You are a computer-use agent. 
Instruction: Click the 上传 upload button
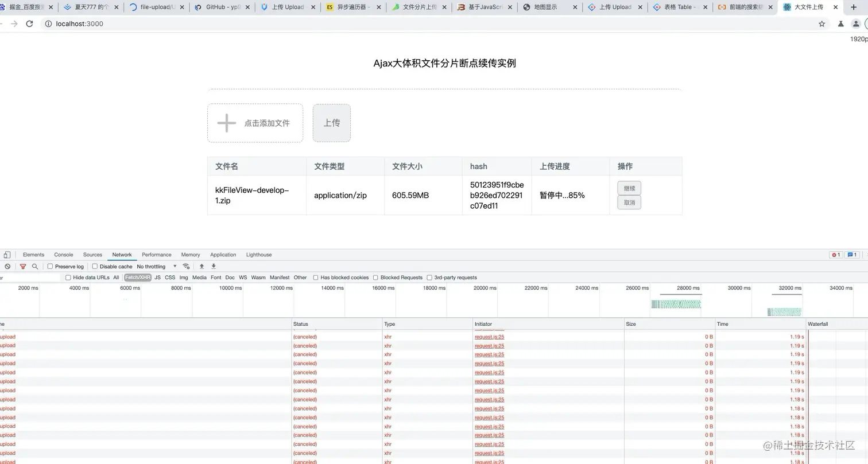point(332,123)
